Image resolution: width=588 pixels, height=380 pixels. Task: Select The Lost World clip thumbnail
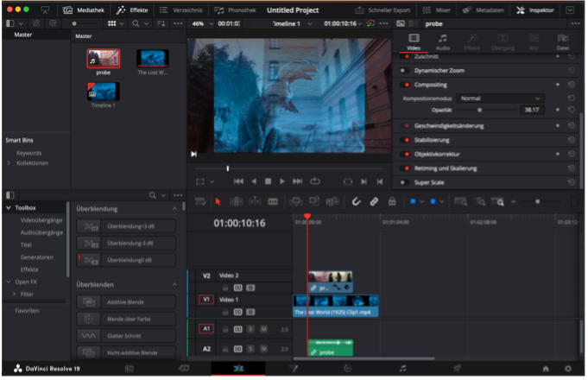point(153,59)
